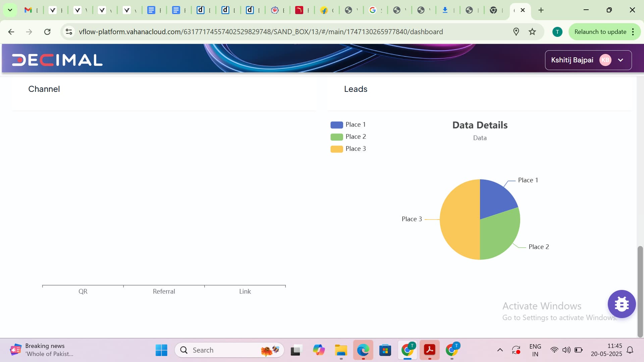Open the KB user avatar

pos(605,60)
